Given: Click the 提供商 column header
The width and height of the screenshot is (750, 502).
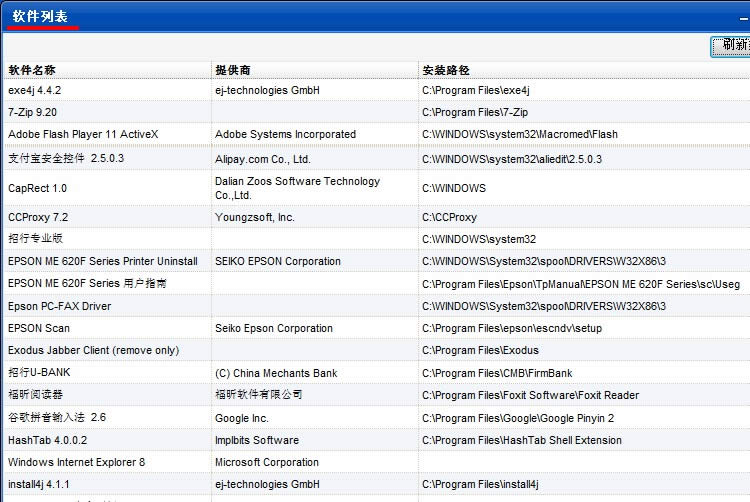Looking at the screenshot, I should tap(233, 70).
